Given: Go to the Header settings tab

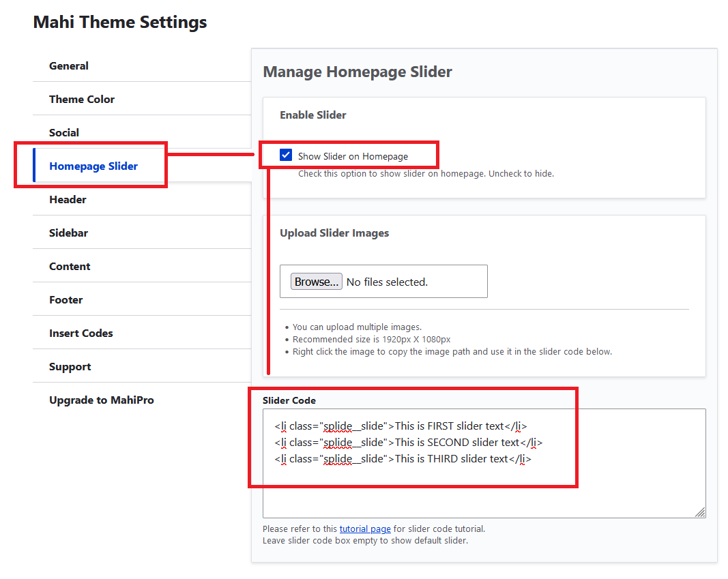Looking at the screenshot, I should [68, 200].
